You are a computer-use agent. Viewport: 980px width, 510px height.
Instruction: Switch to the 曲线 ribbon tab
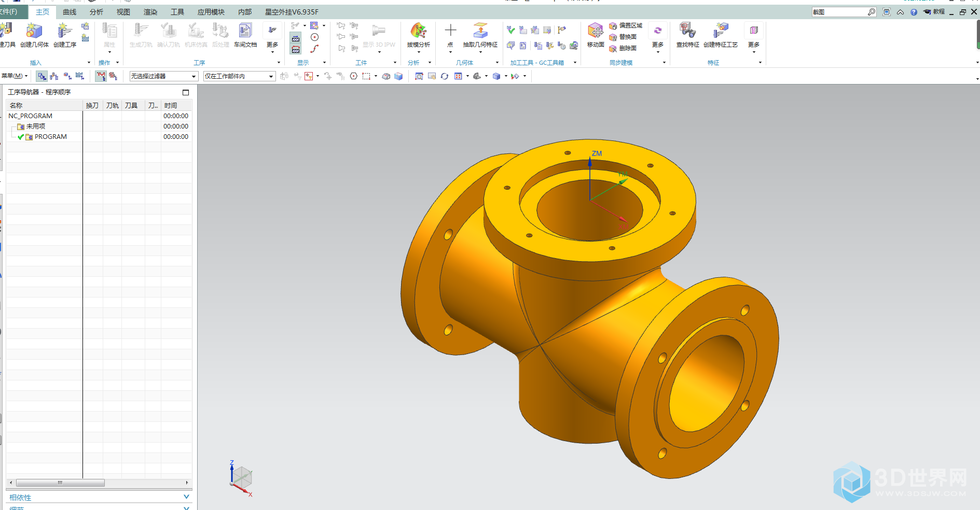point(70,12)
